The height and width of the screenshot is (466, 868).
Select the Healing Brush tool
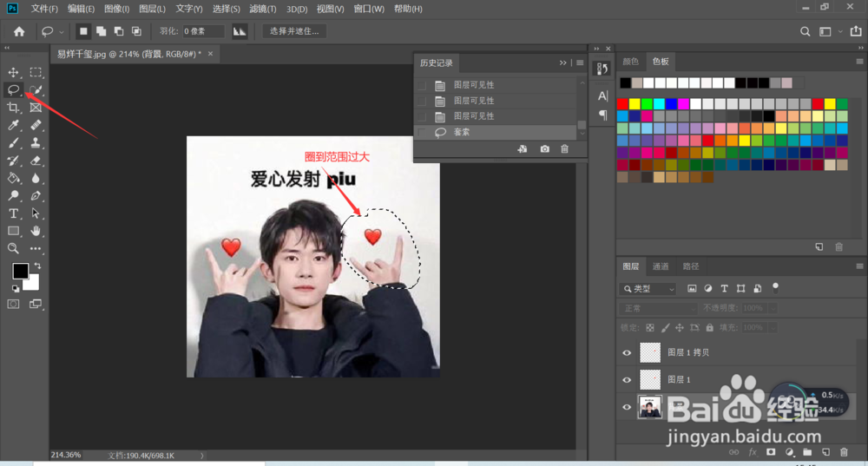[x=36, y=126]
